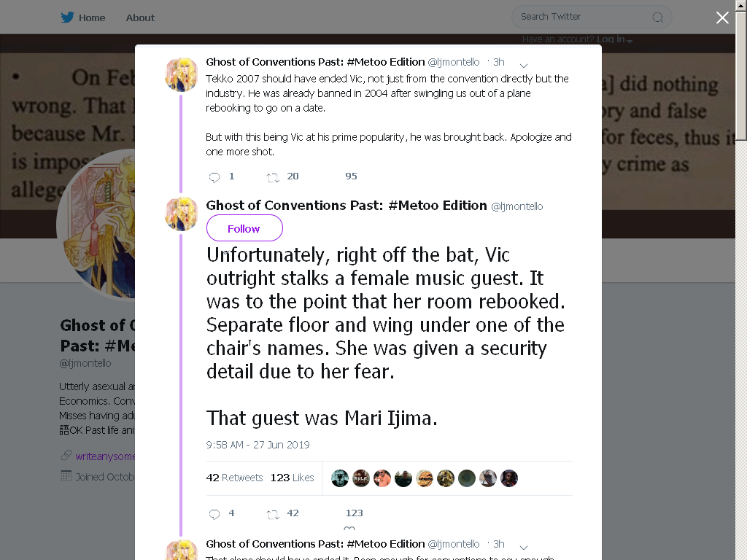Screen dimensions: 747x560
Task: Click the Twitter bird Home icon
Action: coord(67,17)
